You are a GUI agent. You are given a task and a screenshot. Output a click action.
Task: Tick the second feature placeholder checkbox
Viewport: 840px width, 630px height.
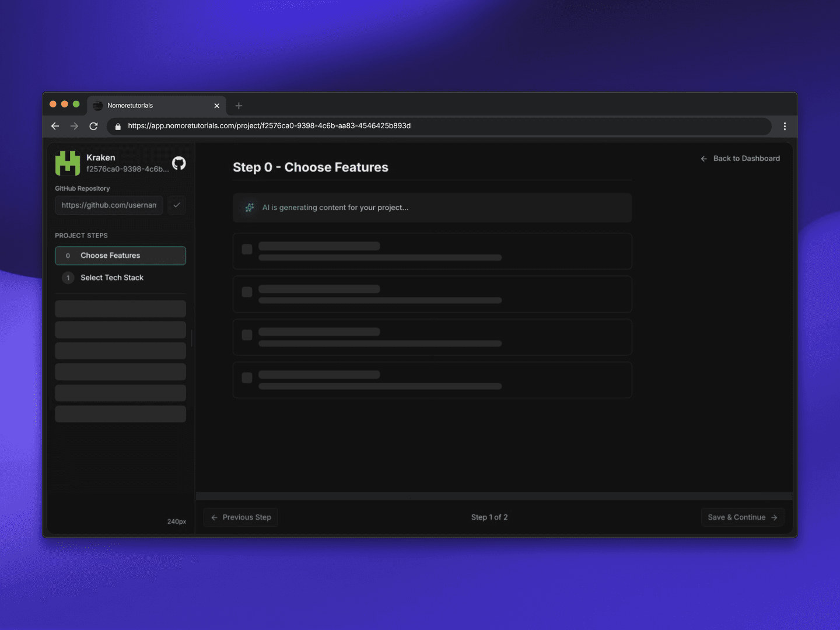point(247,292)
